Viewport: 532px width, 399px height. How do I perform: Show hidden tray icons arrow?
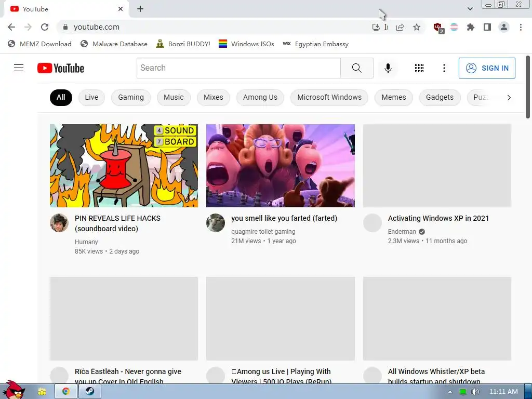[x=450, y=392]
